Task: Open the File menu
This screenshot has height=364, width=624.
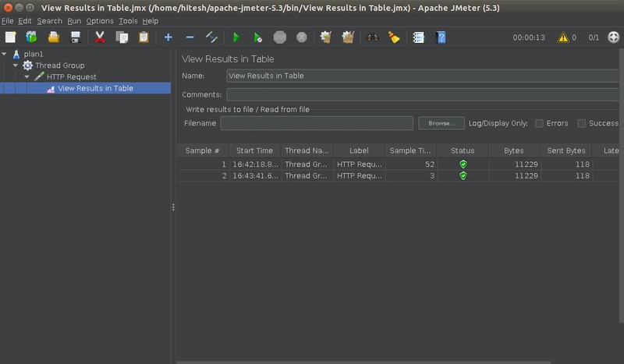Action: pyautogui.click(x=7, y=21)
